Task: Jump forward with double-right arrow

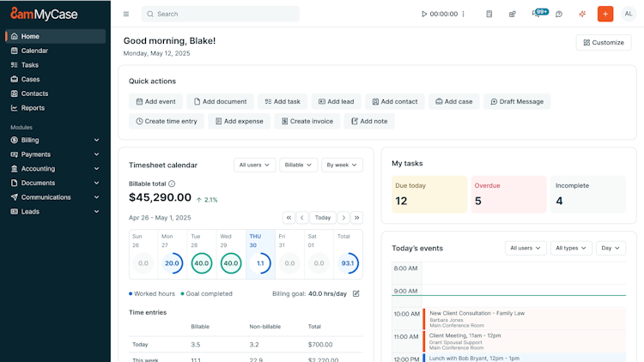Action: tap(357, 218)
